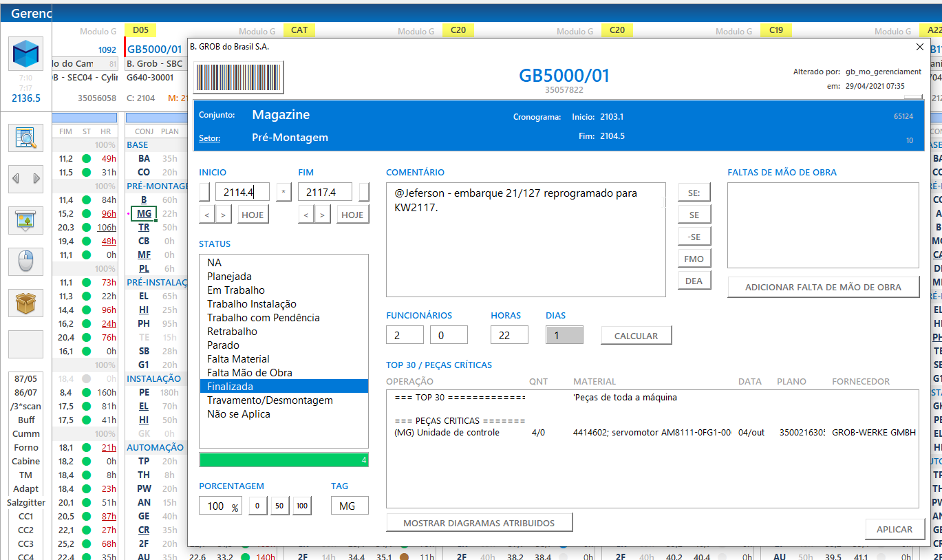Image resolution: width=942 pixels, height=560 pixels.
Task: Click the SE button without colon
Action: click(x=694, y=215)
